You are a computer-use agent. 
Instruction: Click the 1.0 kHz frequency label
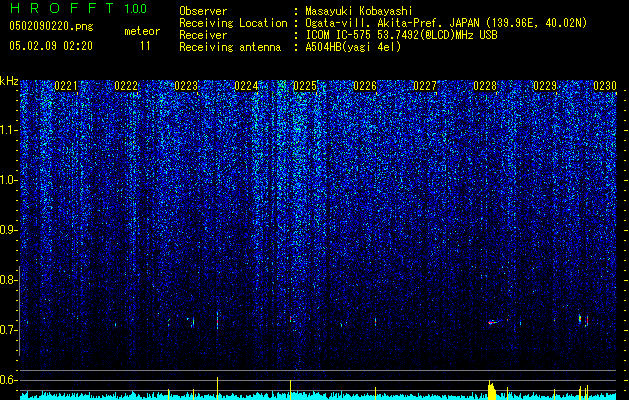coord(7,180)
